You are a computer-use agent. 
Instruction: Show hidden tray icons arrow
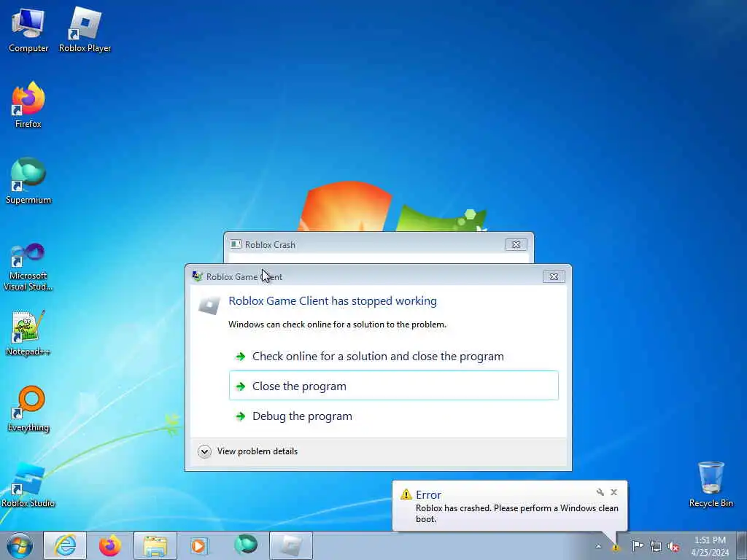[x=598, y=547]
